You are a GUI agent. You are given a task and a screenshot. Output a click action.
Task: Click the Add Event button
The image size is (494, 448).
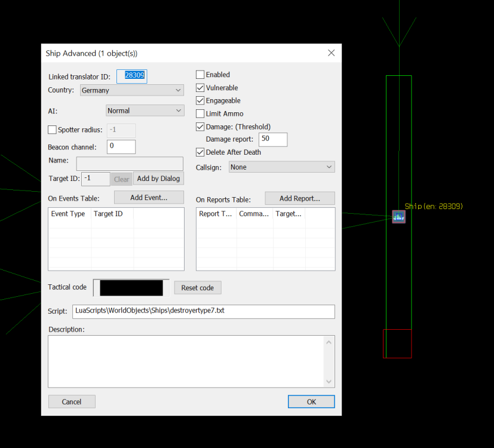coord(149,198)
